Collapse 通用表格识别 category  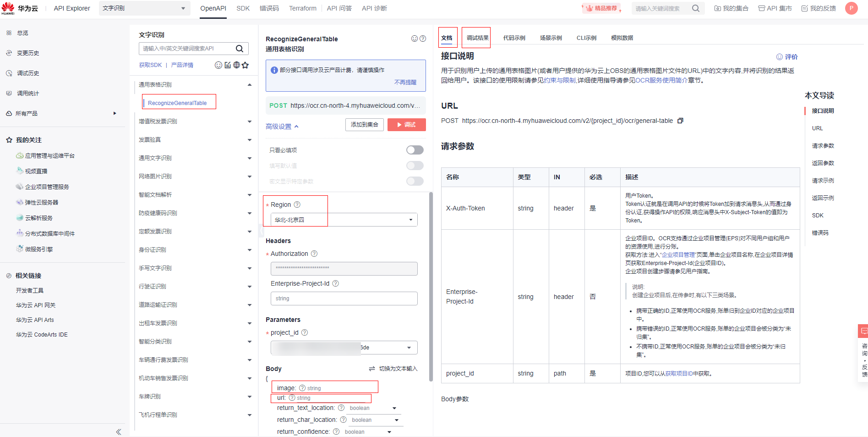(x=250, y=85)
